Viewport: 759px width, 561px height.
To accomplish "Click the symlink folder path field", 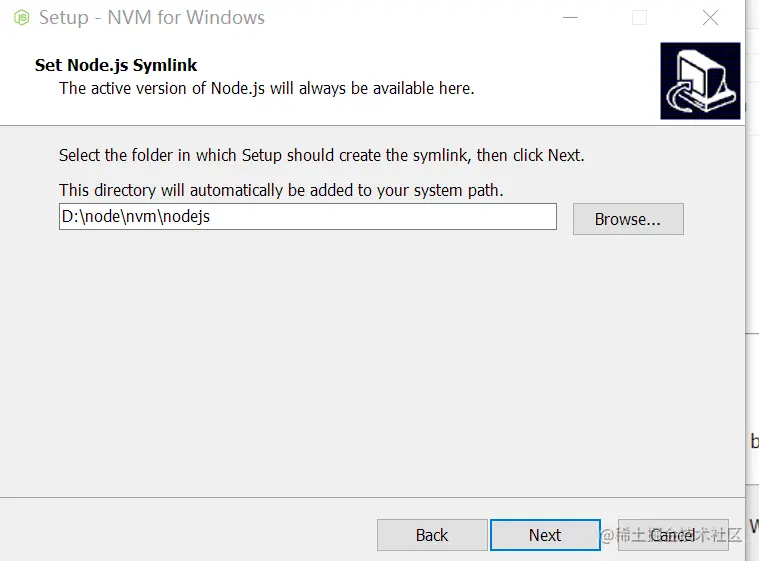I will [307, 217].
